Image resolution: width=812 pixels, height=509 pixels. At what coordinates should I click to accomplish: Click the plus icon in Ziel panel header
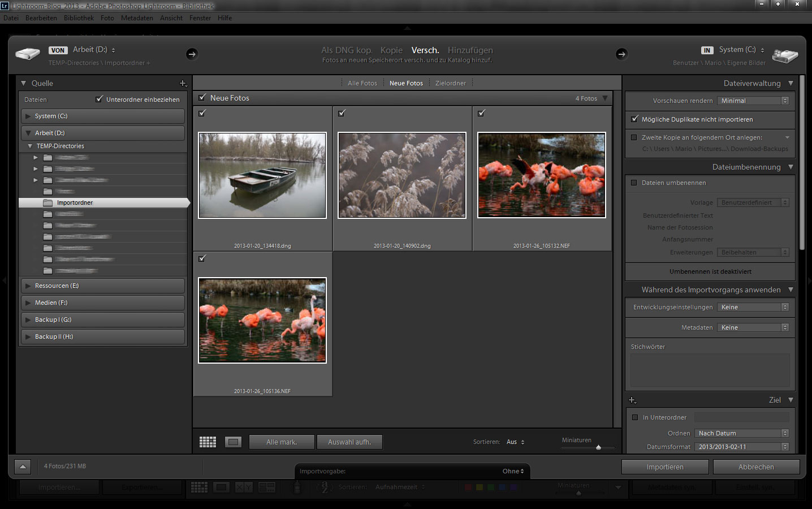632,400
